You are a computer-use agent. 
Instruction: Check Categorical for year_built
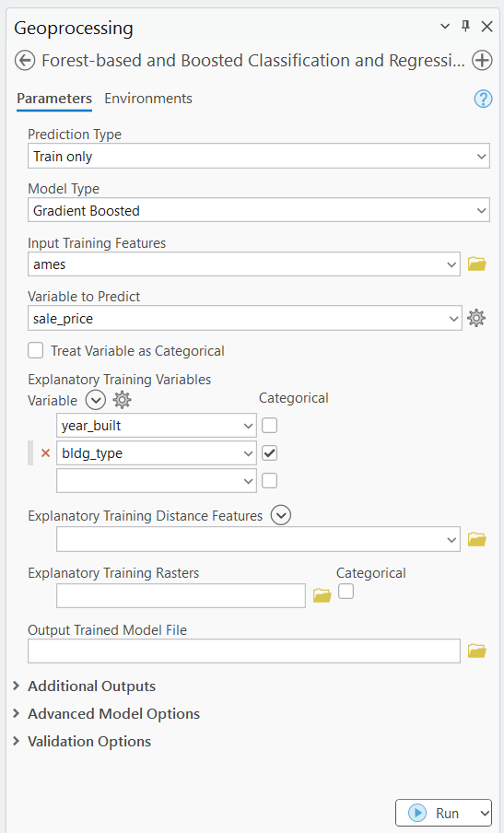(x=270, y=426)
